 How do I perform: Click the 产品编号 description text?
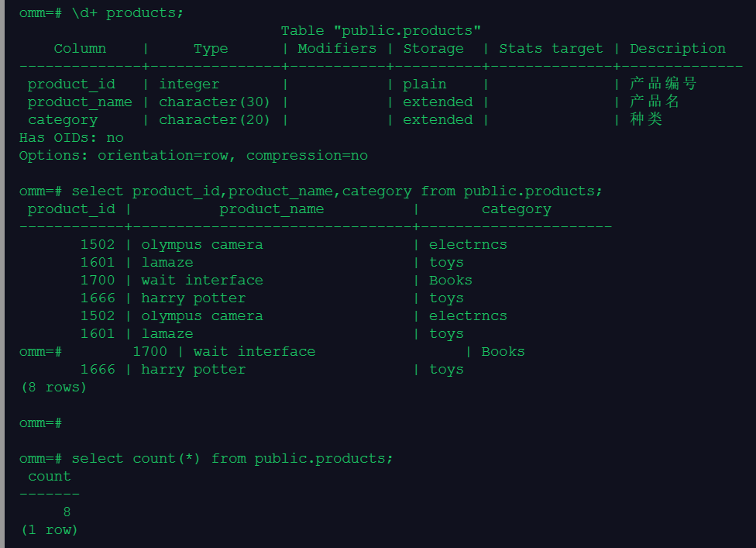663,84
